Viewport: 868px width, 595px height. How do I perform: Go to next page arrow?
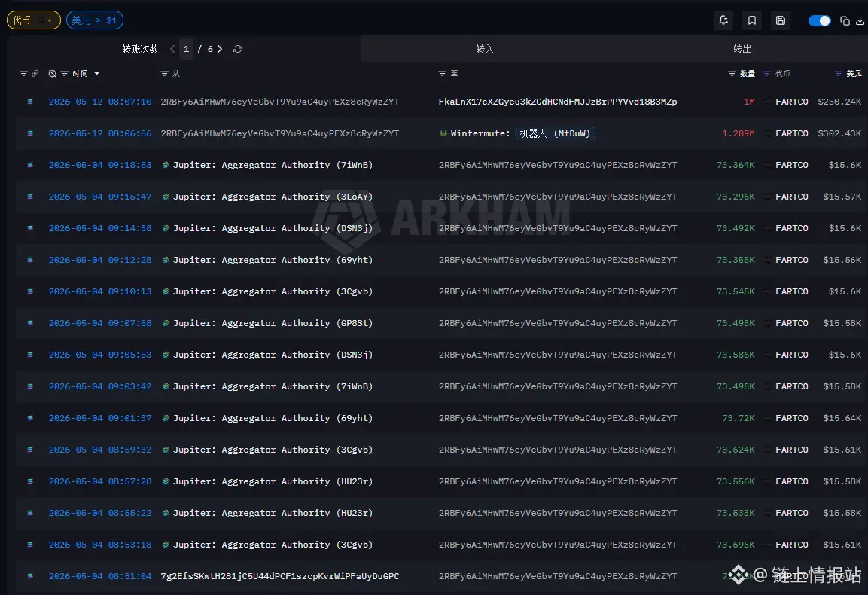coord(220,49)
